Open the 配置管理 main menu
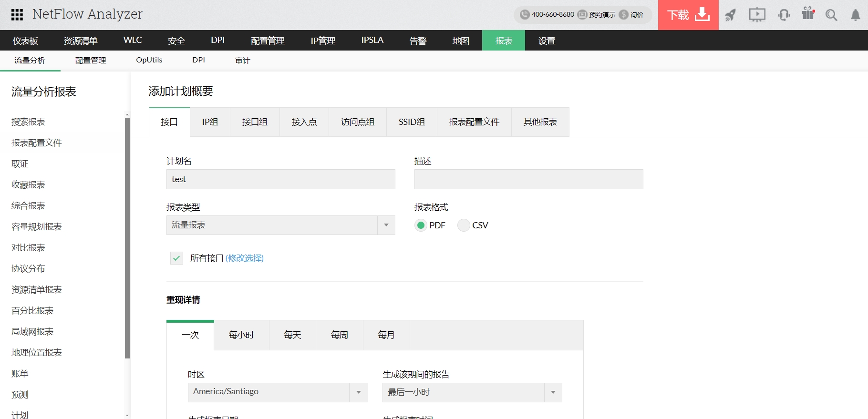The height and width of the screenshot is (419, 868). coord(268,41)
